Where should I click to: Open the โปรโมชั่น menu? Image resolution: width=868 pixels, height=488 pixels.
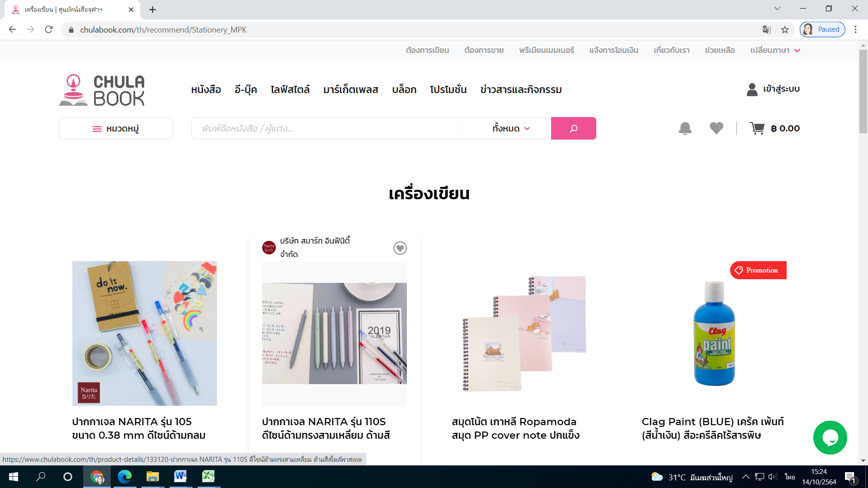448,89
